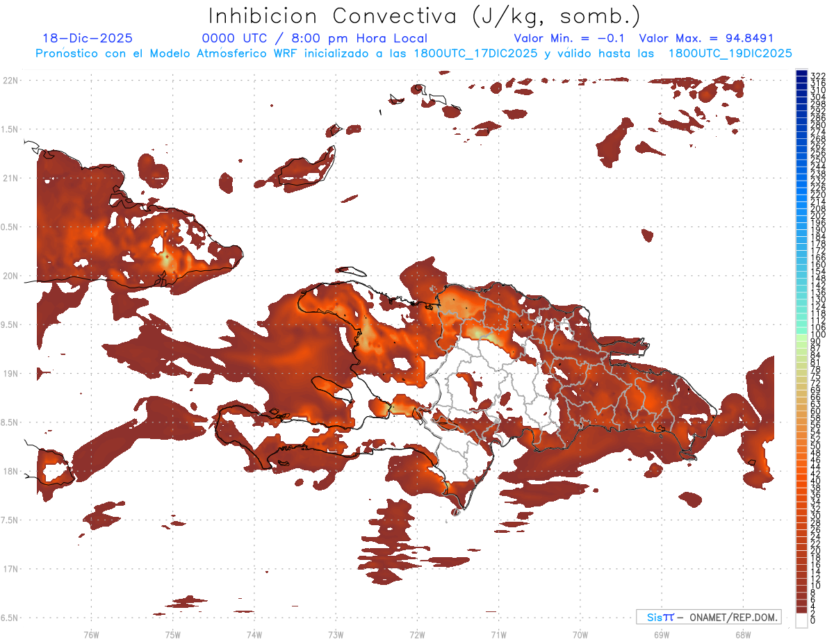Click the "73W" longitude label
The width and height of the screenshot is (834, 644).
336,634
